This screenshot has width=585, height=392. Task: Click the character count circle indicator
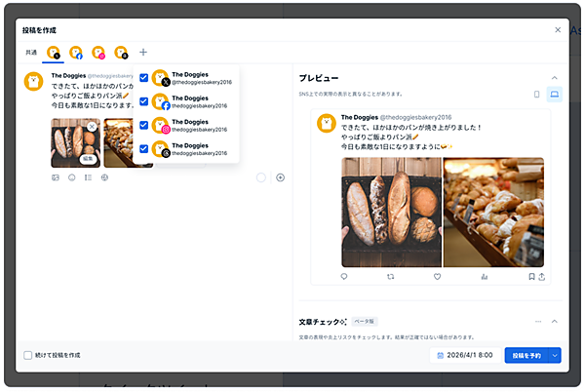coord(261,177)
